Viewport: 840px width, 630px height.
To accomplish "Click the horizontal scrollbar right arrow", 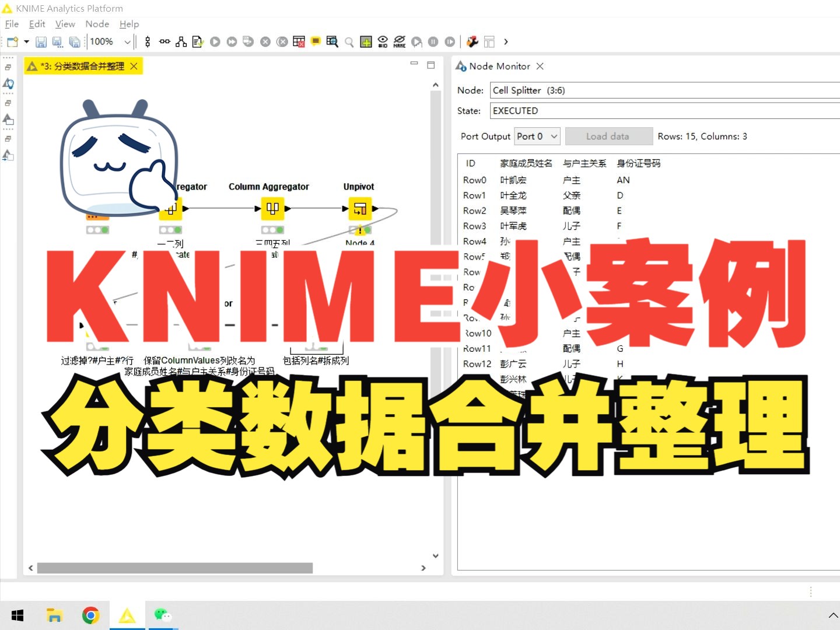I will [x=423, y=568].
